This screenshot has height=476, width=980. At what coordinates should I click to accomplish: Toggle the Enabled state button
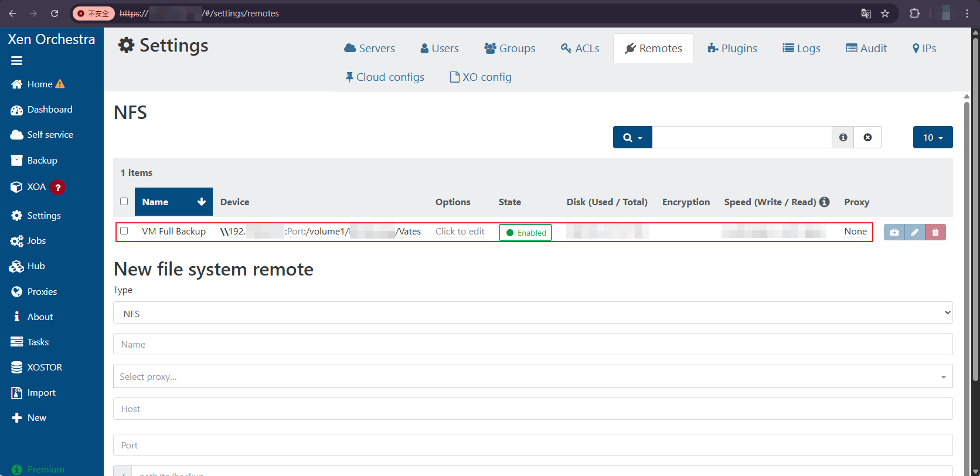pyautogui.click(x=525, y=233)
